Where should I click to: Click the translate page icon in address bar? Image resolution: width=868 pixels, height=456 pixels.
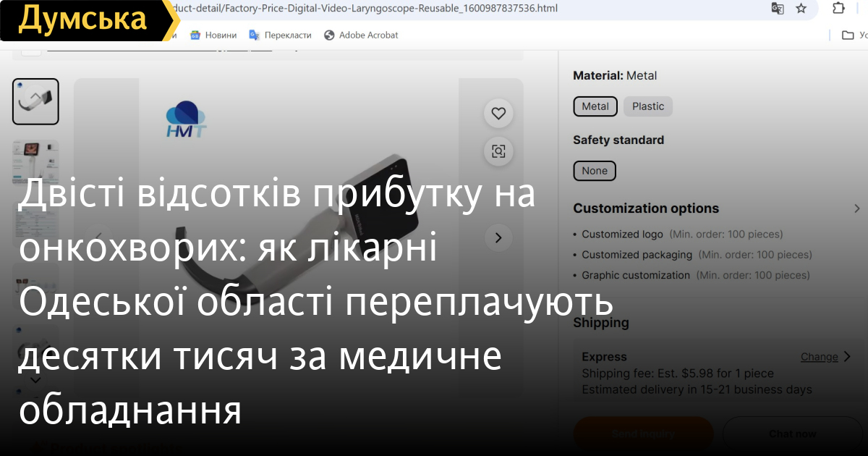tap(778, 9)
